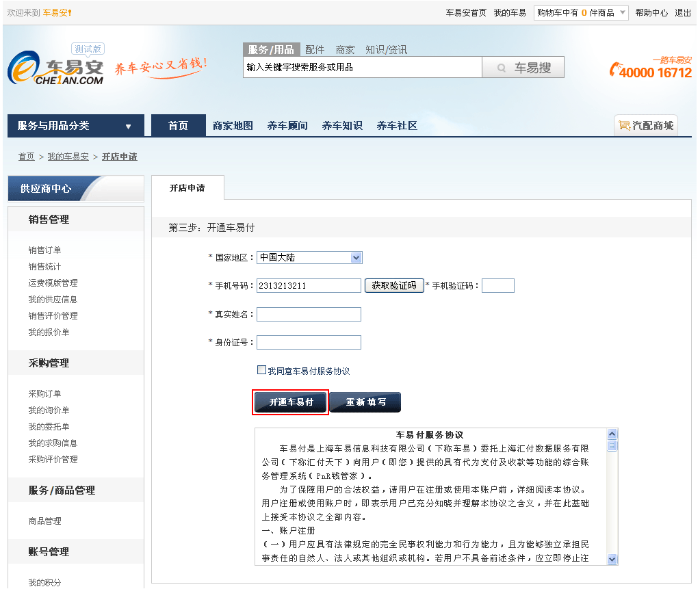Image resolution: width=700 pixels, height=602 pixels.
Task: Open 养车知识 in the navigation bar
Action: [x=342, y=126]
